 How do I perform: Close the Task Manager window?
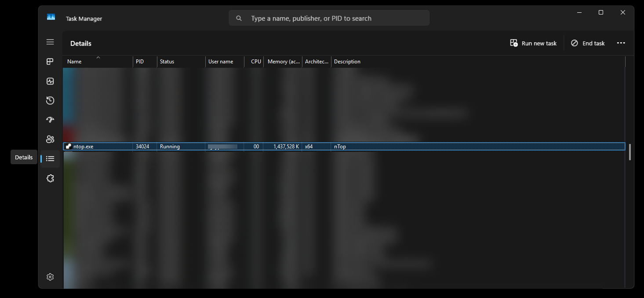[623, 12]
